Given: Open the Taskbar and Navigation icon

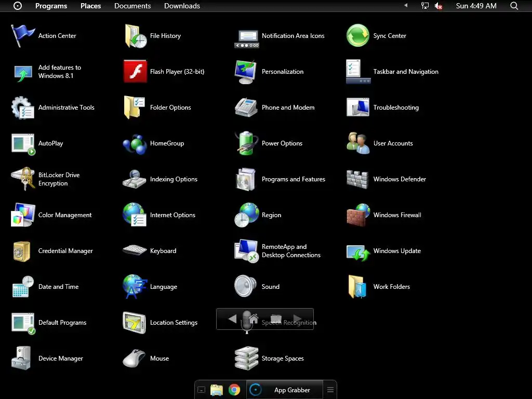Looking at the screenshot, I should click(x=358, y=72).
